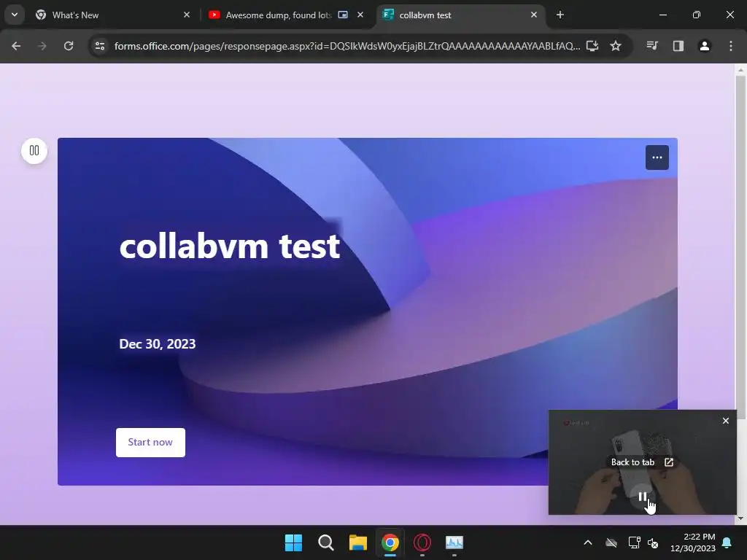Open the Chrome side panel
Viewport: 747px width, 560px height.
[678, 46]
